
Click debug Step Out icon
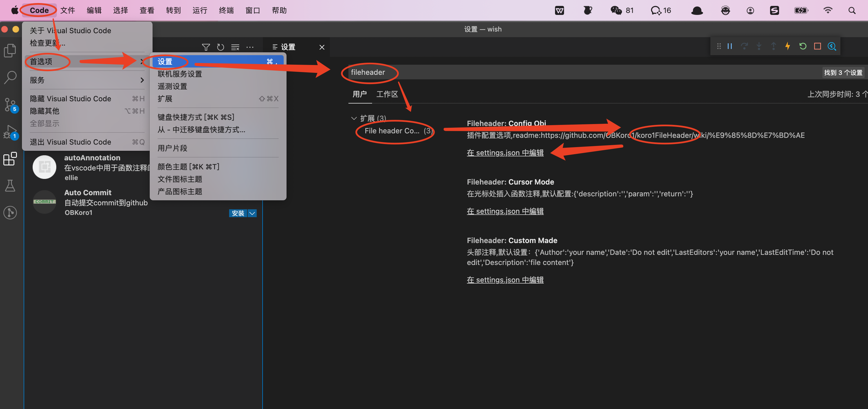coord(773,46)
